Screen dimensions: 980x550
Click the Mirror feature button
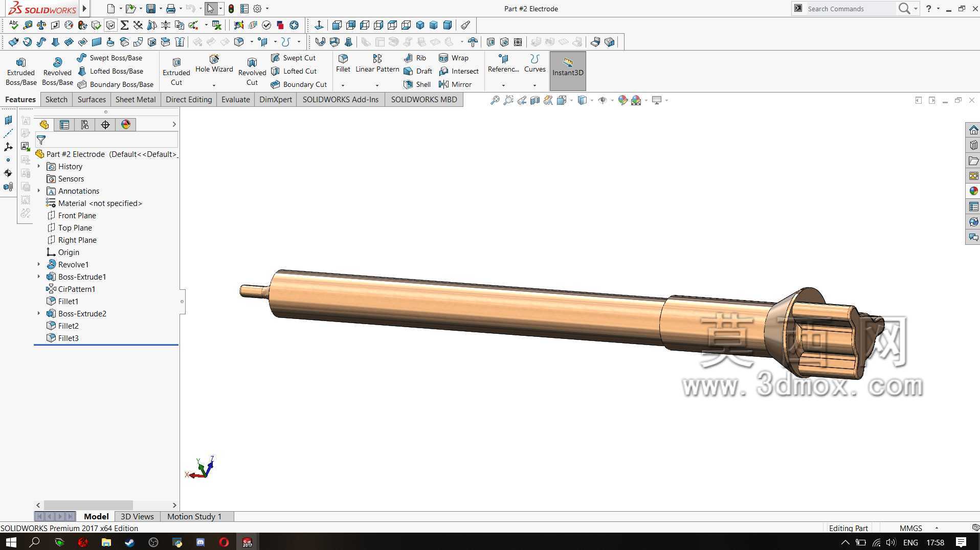click(x=455, y=84)
